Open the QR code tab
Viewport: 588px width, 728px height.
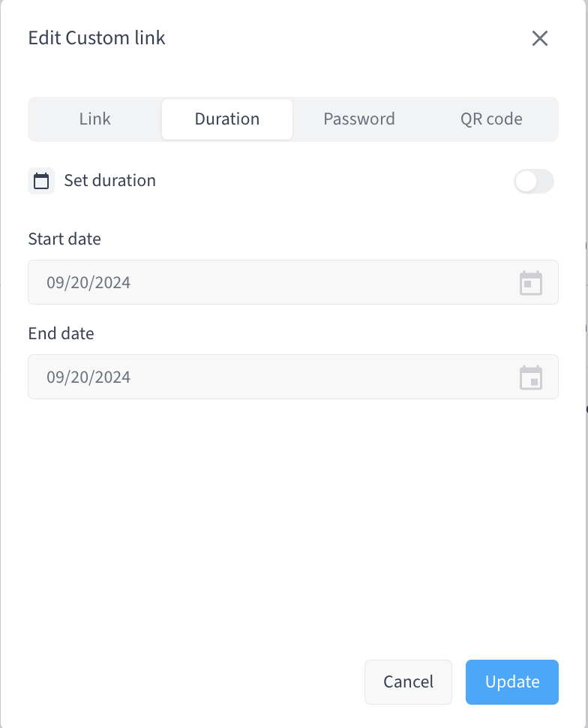click(491, 119)
